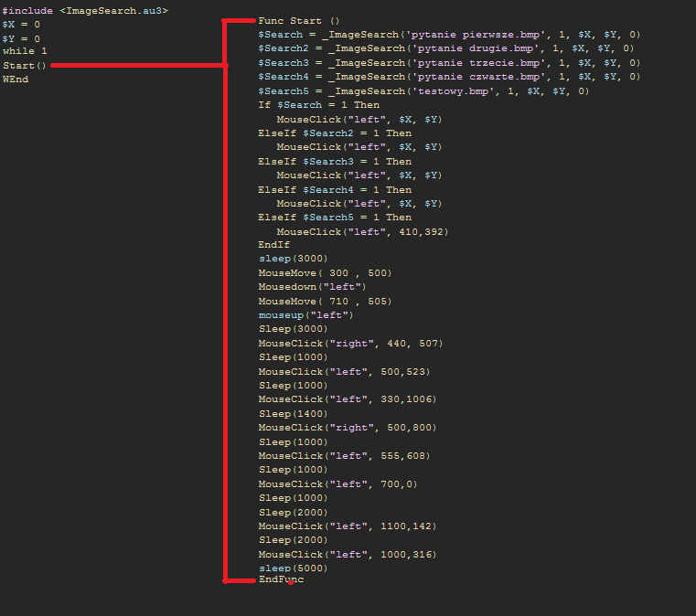Click the 'EndFunc' keyword
Viewport: 696px width, 616px height.
tap(281, 579)
